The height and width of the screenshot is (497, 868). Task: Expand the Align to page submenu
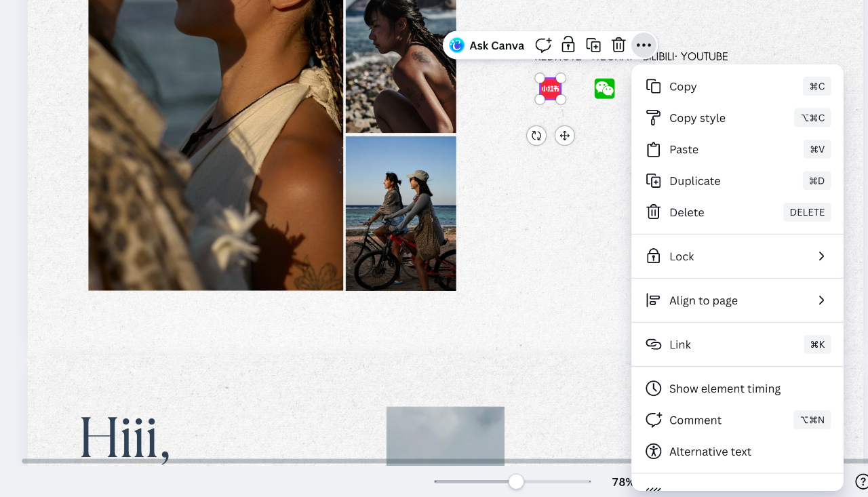coord(737,300)
